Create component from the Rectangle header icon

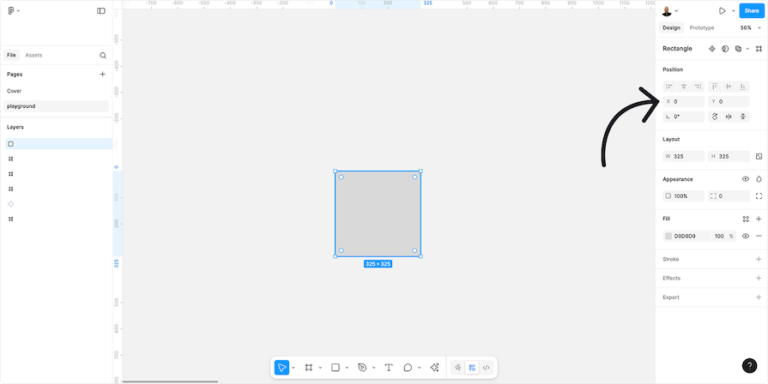(712, 48)
